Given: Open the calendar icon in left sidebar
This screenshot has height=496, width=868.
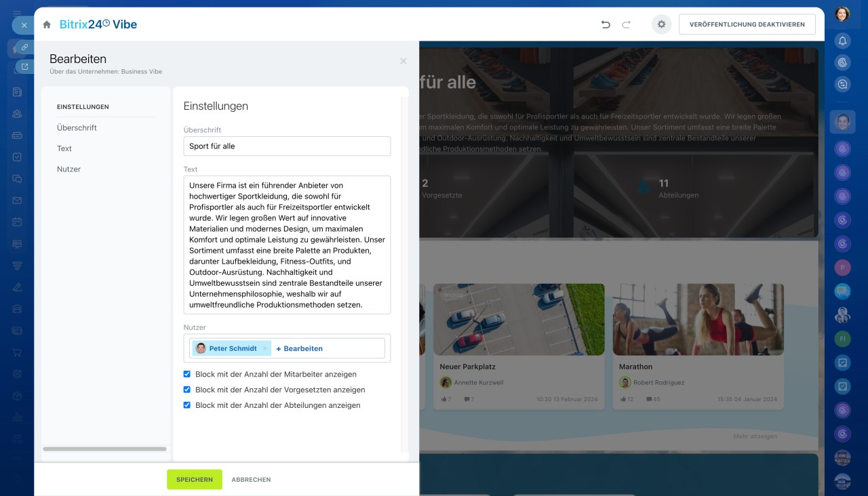Looking at the screenshot, I should (x=17, y=222).
